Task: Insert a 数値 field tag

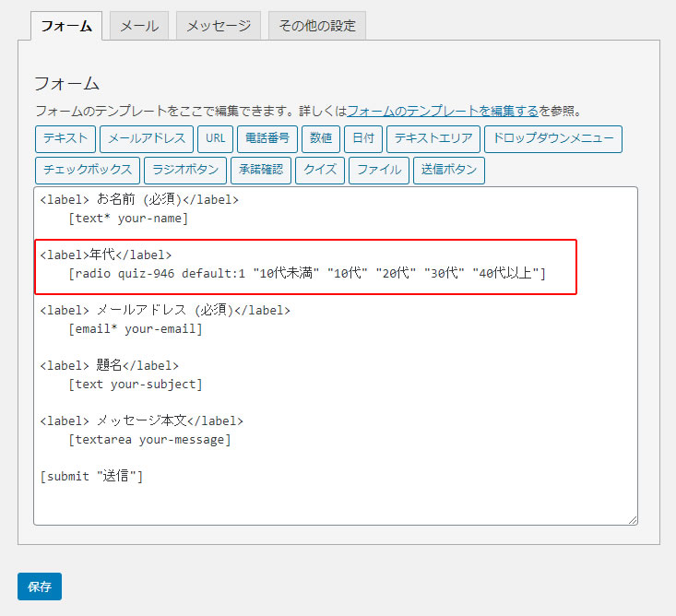Action: point(321,139)
